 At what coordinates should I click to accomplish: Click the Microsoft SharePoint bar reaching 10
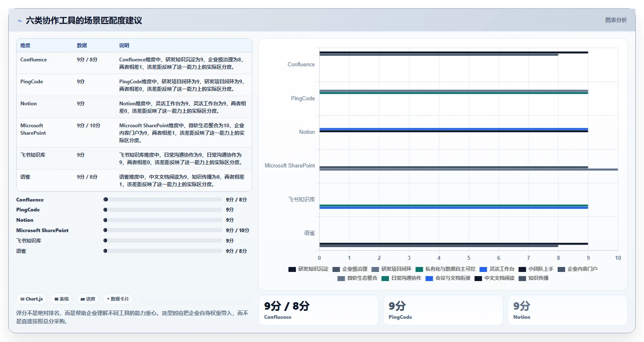(468, 170)
